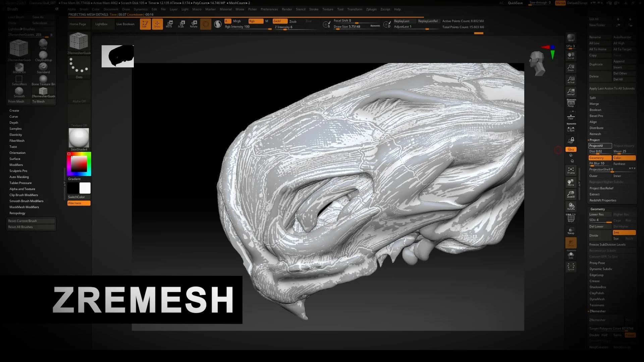Open the Preferences menu

[269, 9]
